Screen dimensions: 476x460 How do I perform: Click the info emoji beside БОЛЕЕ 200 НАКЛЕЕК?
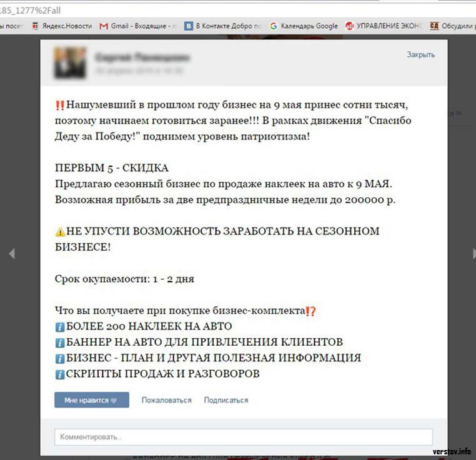click(x=60, y=326)
